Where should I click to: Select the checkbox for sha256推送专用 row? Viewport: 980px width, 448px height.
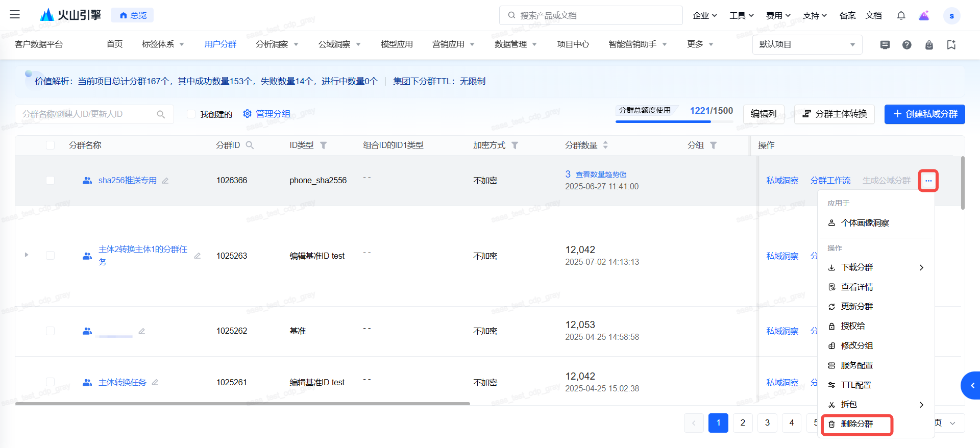(50, 181)
